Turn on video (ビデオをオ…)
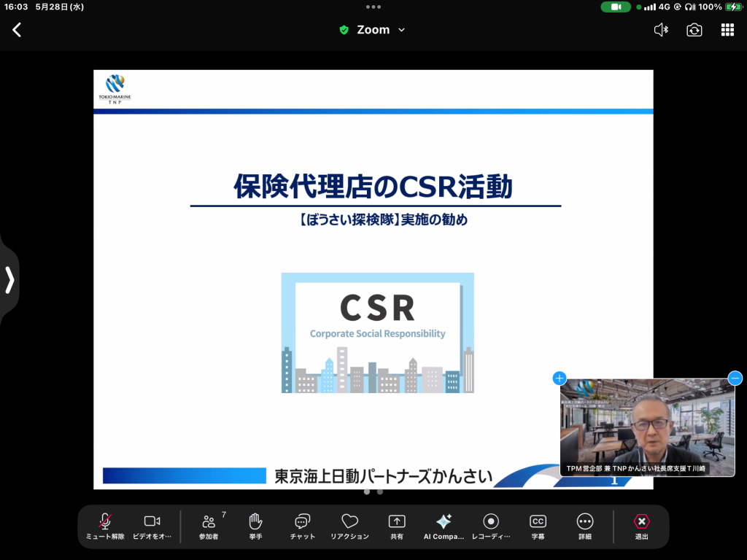 152,526
